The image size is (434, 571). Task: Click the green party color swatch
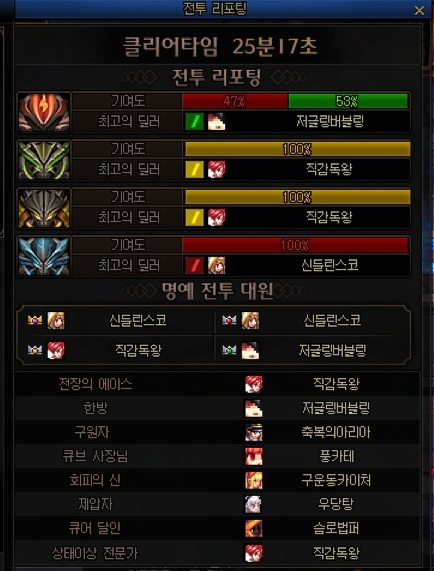click(194, 122)
